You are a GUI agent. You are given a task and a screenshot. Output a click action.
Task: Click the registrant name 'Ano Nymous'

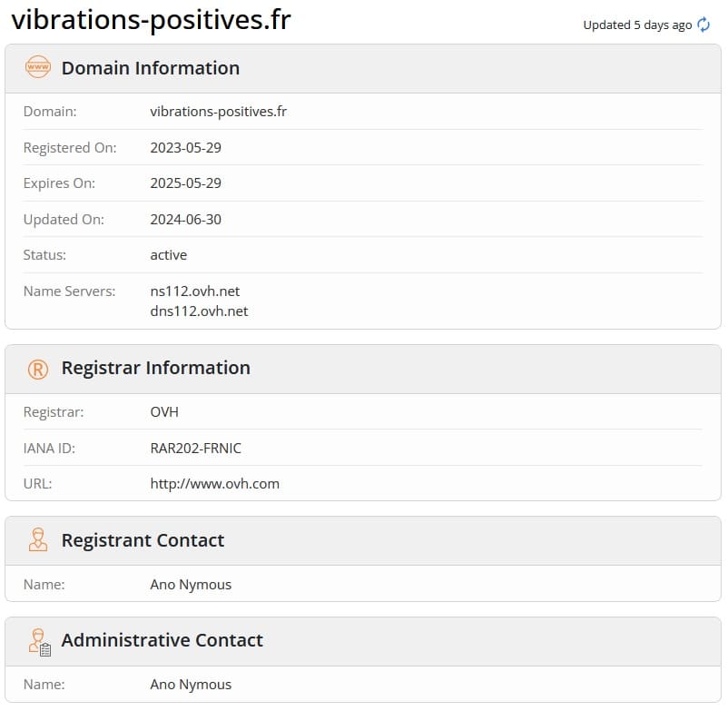(x=191, y=584)
